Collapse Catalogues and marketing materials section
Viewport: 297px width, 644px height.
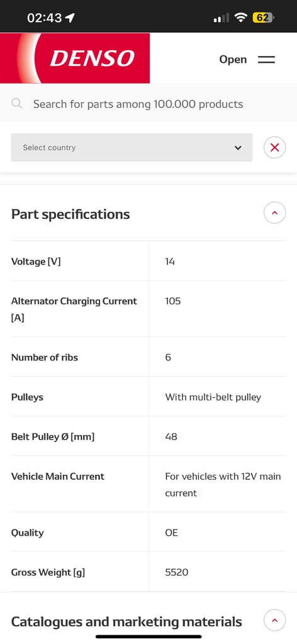pyautogui.click(x=275, y=620)
